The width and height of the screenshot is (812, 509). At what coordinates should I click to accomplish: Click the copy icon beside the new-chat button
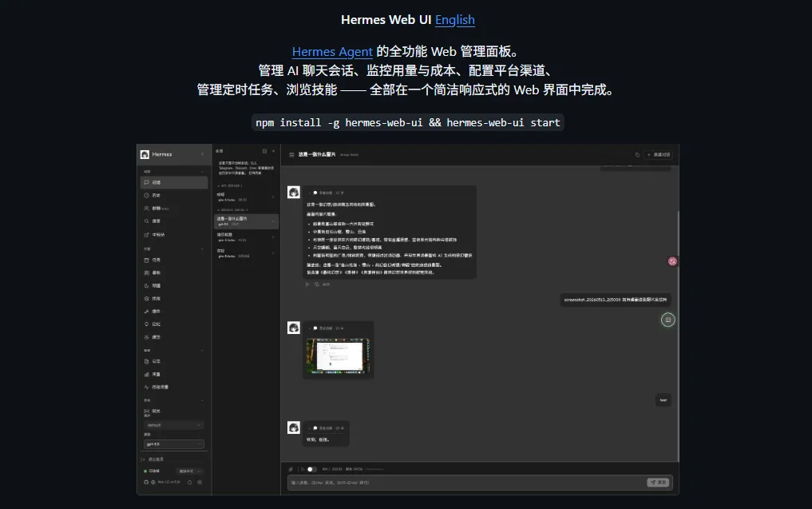tap(637, 154)
